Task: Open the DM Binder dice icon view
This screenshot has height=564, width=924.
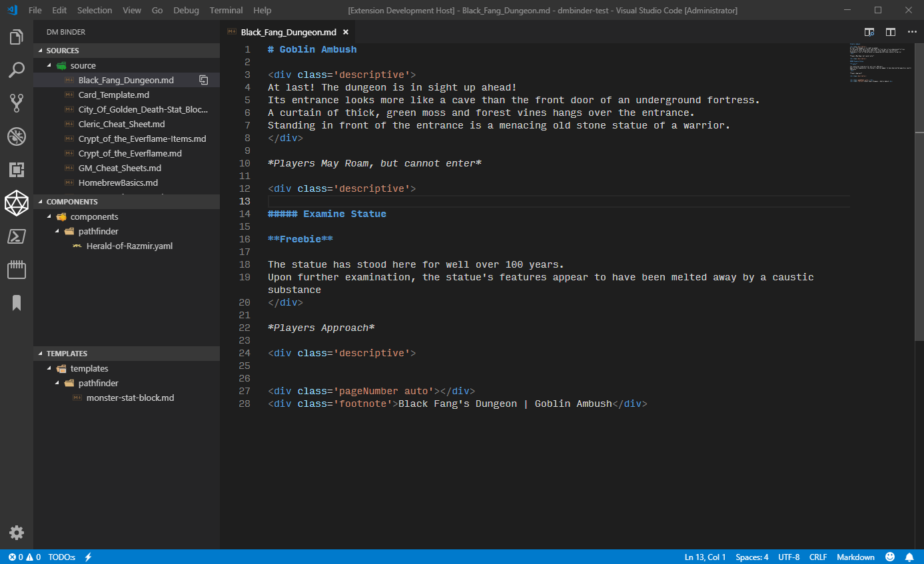Action: 17,203
